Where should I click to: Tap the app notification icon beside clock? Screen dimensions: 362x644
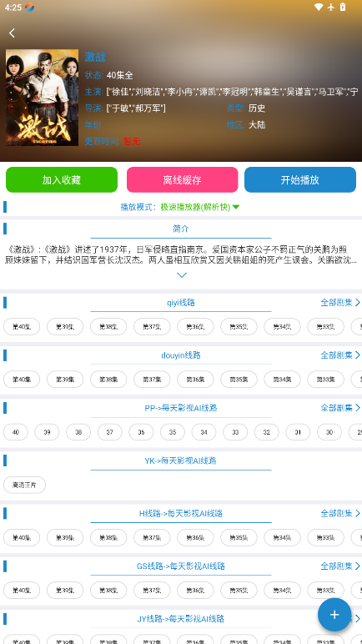(x=29, y=8)
